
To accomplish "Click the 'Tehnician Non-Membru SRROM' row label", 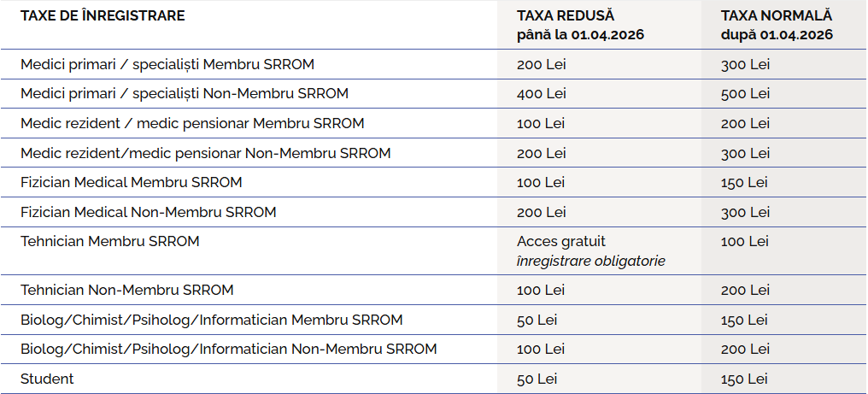I will [x=126, y=290].
